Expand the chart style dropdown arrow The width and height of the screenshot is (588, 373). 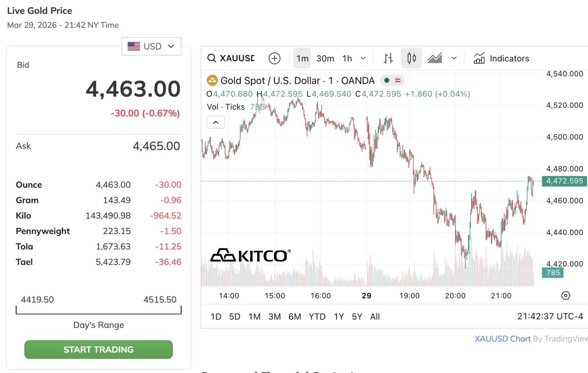pyautogui.click(x=454, y=58)
